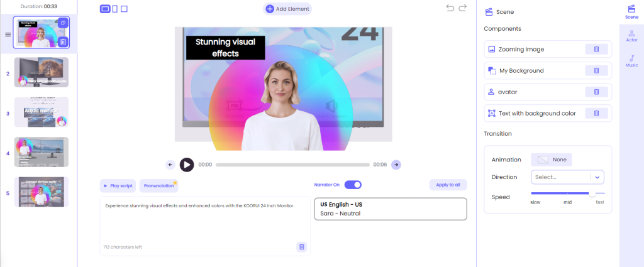
Task: Select the avatar component
Action: click(x=548, y=92)
